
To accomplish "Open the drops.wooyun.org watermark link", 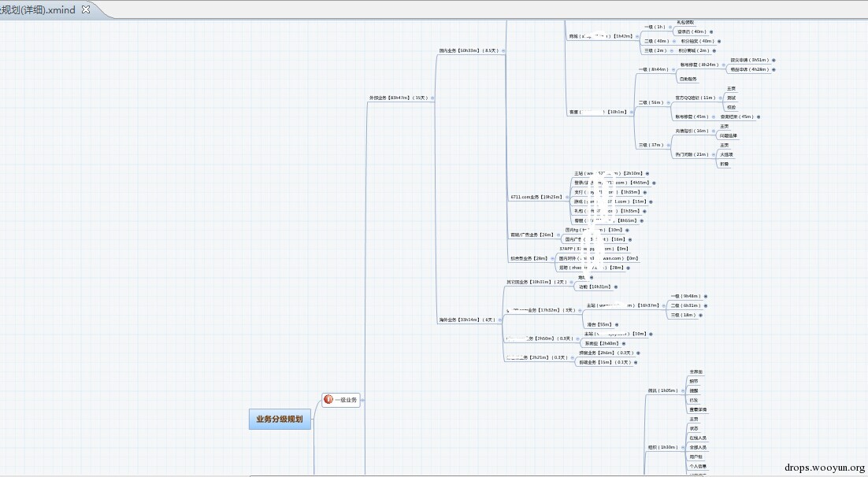I will coord(824,468).
